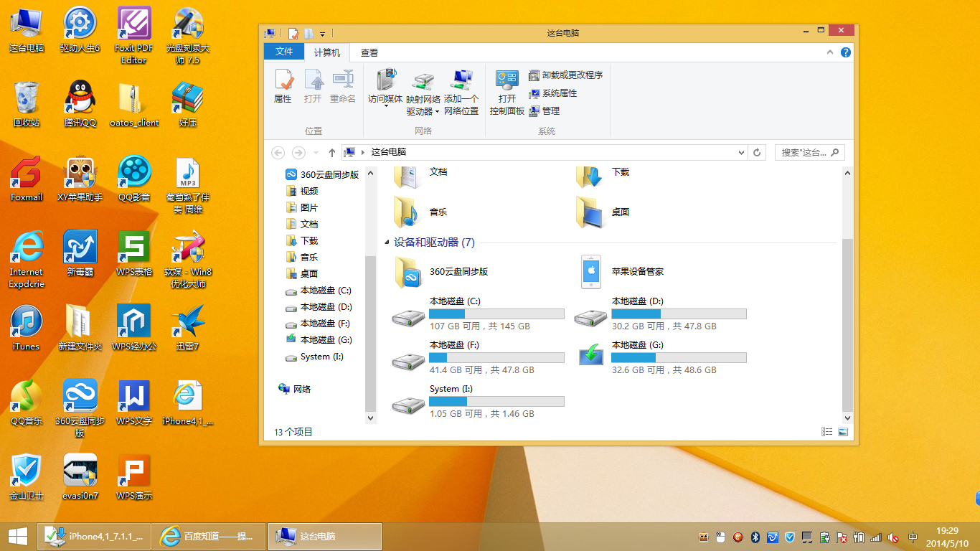Switch to 百度知道 taskbar window
The width and height of the screenshot is (980, 551).
(208, 537)
